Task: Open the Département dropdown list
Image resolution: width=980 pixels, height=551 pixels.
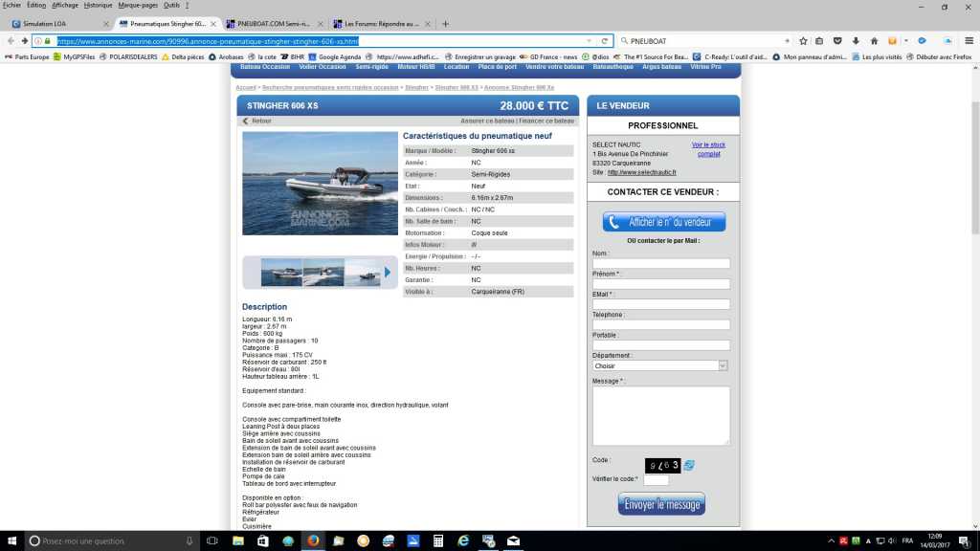Action: click(x=660, y=365)
